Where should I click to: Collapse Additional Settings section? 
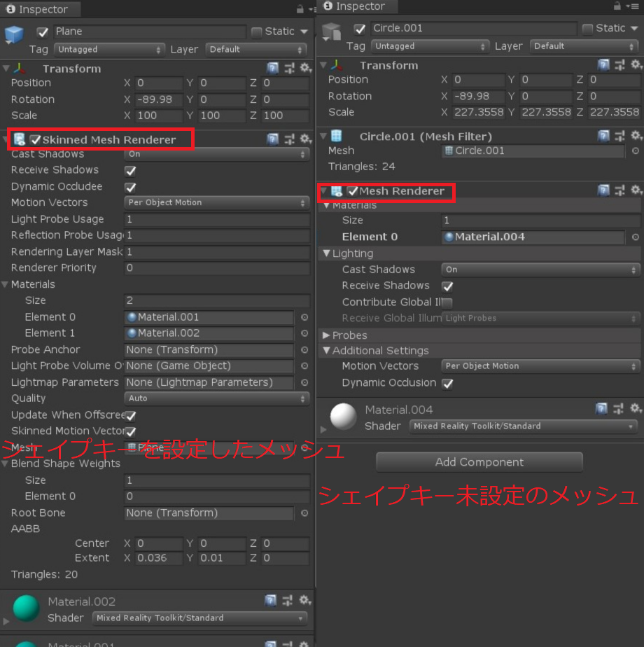pyautogui.click(x=326, y=350)
